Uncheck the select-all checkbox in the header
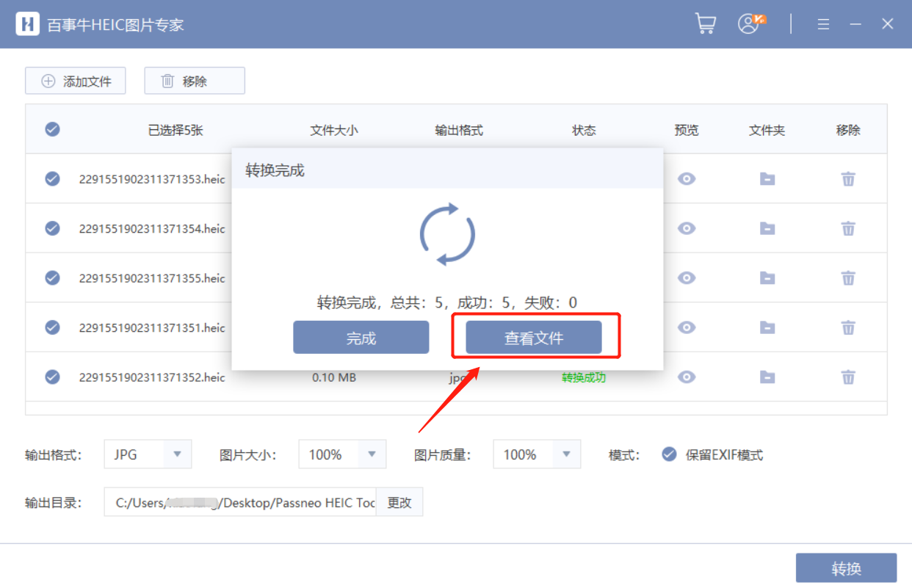912x588 pixels. [52, 128]
